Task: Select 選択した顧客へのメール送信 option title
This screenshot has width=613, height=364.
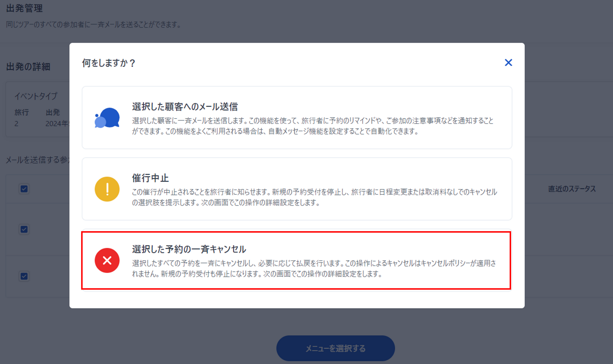Action: (185, 107)
